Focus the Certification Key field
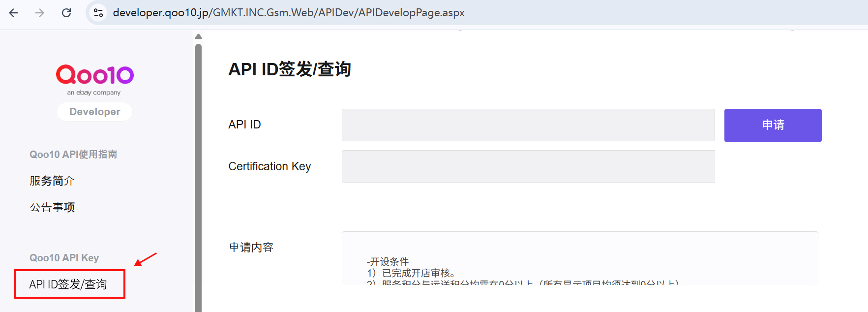The height and width of the screenshot is (312, 868). click(x=528, y=166)
